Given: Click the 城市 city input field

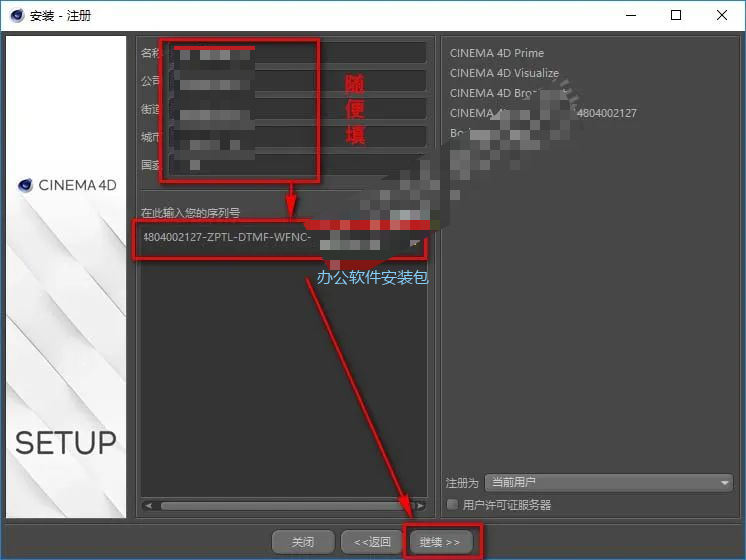Looking at the screenshot, I should (x=297, y=137).
